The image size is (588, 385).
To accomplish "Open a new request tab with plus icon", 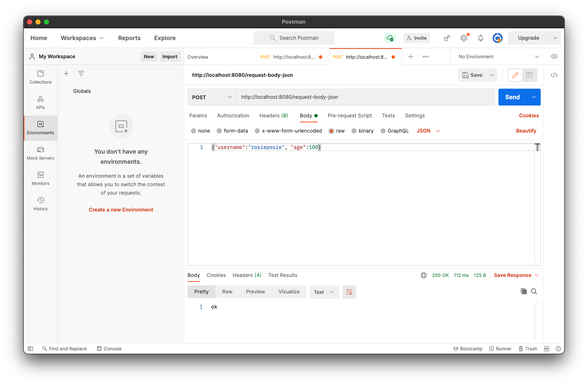I will tap(411, 57).
